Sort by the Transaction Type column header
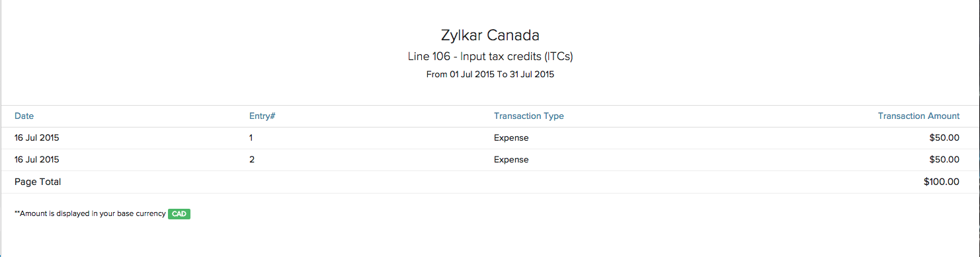The image size is (980, 257). click(529, 116)
